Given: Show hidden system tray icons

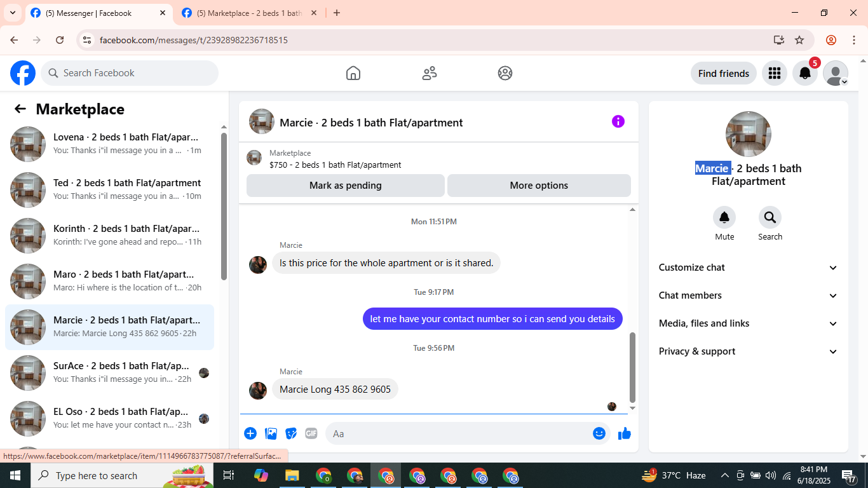Looking at the screenshot, I should [x=724, y=475].
